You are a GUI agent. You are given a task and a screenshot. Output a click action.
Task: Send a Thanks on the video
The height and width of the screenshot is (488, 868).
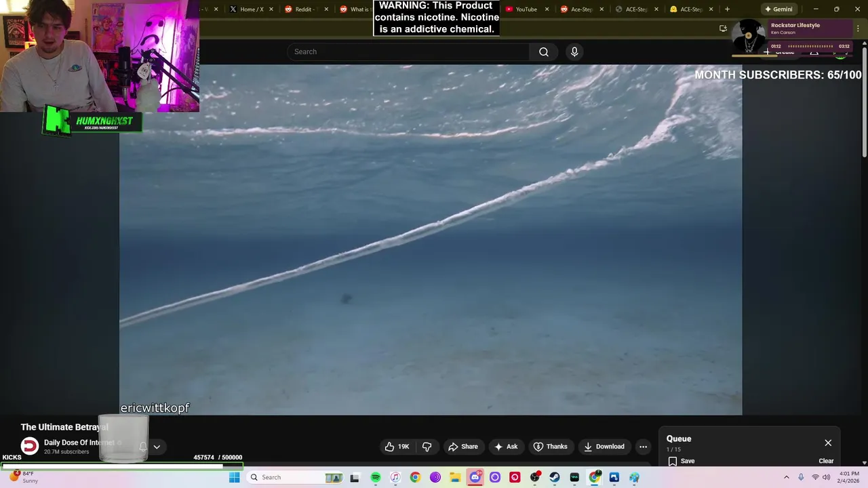550,447
